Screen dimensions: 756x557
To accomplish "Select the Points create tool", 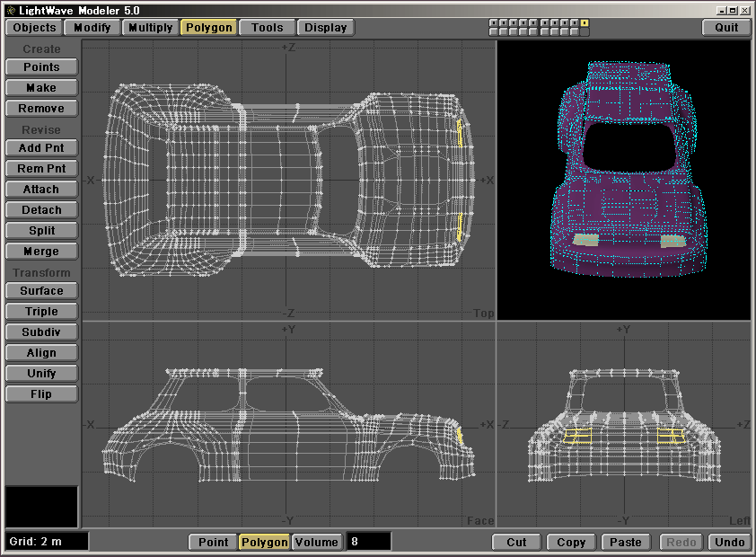I will click(x=41, y=67).
